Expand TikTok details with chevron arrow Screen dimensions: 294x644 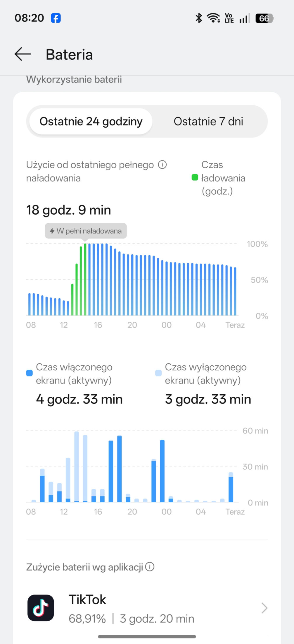click(x=264, y=608)
